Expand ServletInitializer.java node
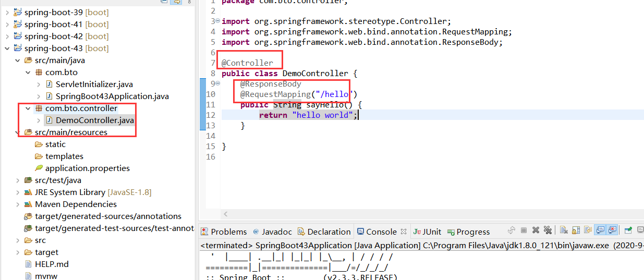644x280 pixels. point(39,84)
